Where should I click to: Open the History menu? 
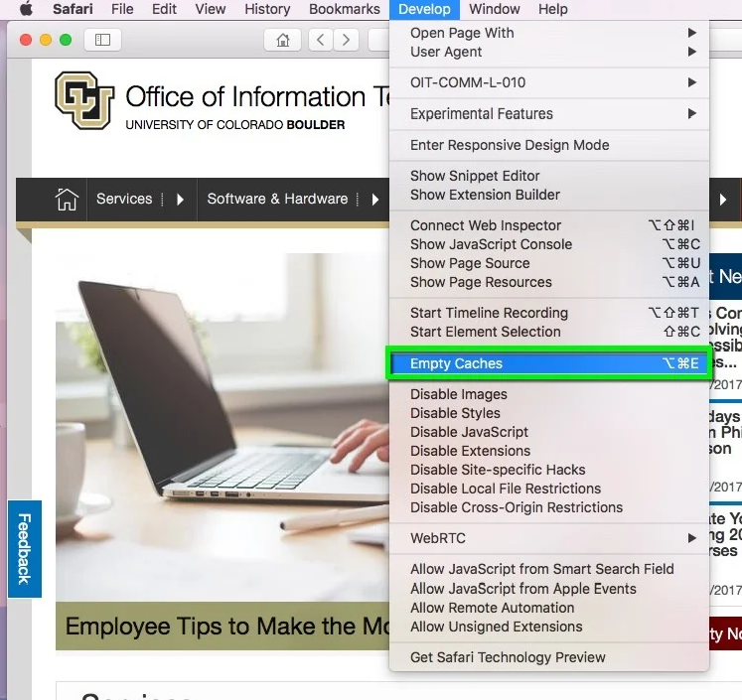click(267, 9)
